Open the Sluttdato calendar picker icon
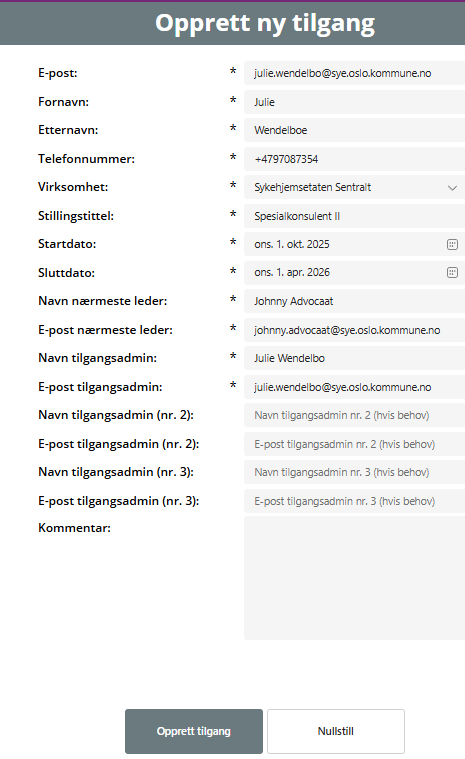465x759 pixels. (x=452, y=273)
